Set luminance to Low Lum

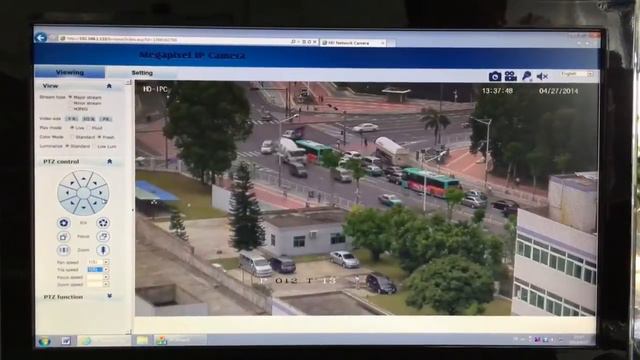(x=94, y=146)
